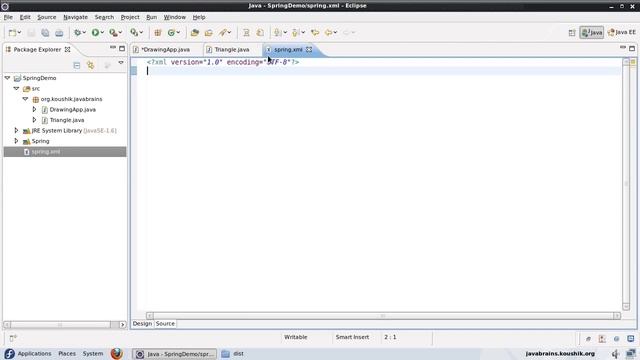
Task: Click the network icon in system tray
Action: [x=631, y=353]
